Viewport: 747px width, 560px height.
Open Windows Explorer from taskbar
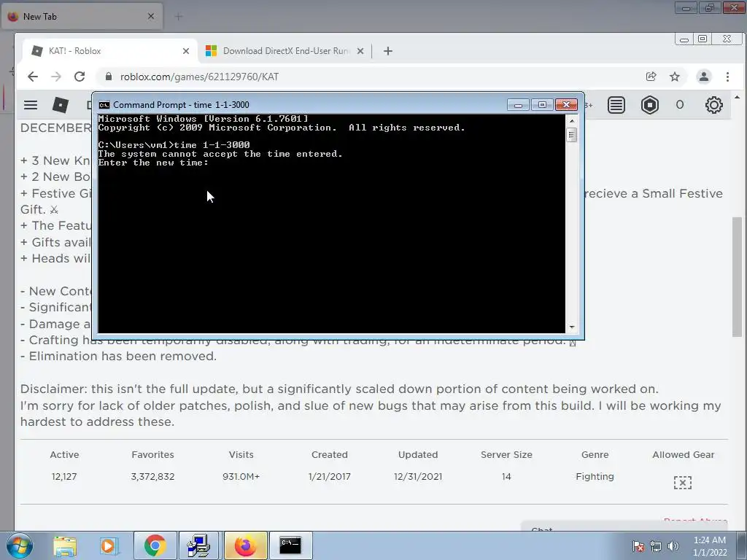[65, 545]
